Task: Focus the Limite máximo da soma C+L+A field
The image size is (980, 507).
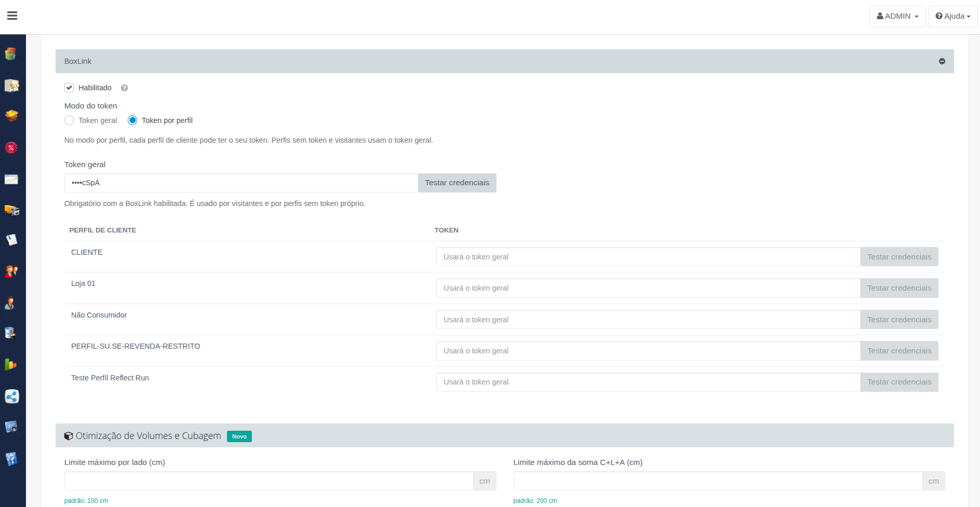Action: click(x=718, y=481)
